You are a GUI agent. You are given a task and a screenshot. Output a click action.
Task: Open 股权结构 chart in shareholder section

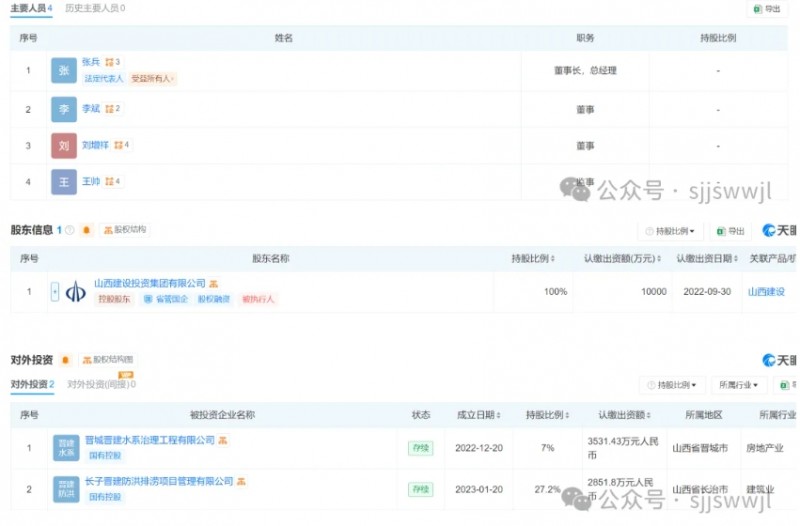[124, 230]
